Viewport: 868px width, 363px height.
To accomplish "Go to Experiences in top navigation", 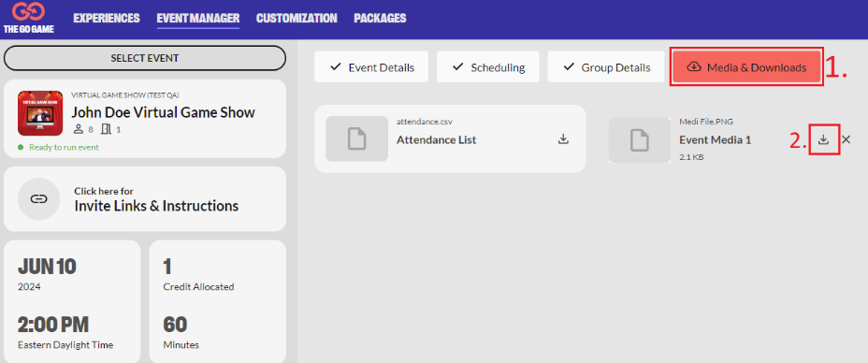I will click(x=107, y=19).
